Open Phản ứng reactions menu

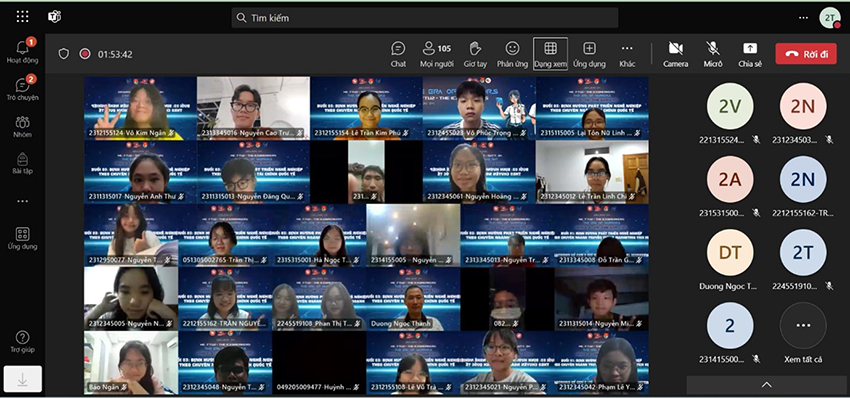(x=512, y=54)
